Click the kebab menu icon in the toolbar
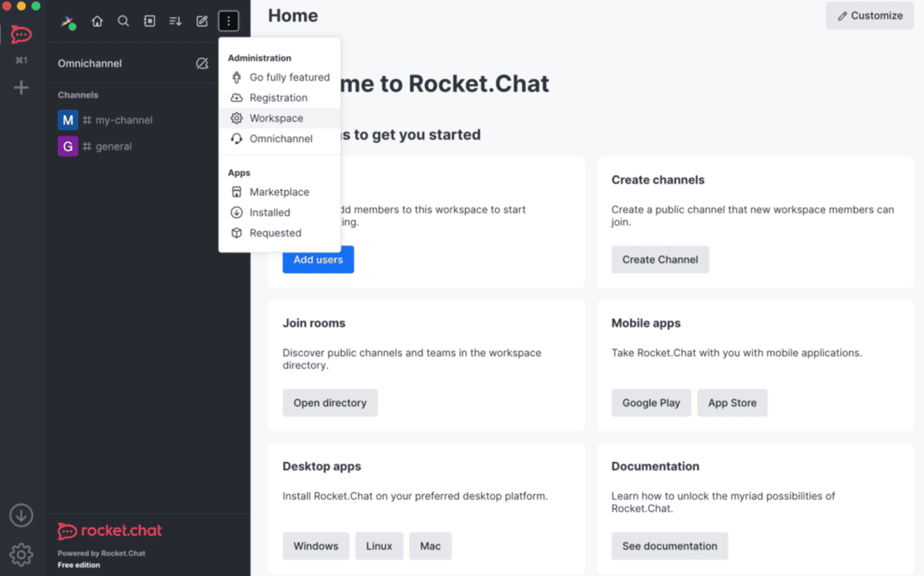 (x=228, y=21)
